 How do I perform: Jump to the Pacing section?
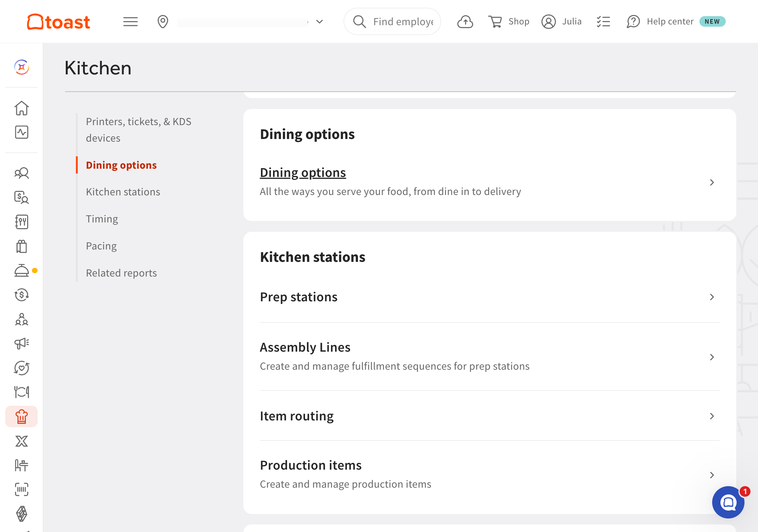101,246
